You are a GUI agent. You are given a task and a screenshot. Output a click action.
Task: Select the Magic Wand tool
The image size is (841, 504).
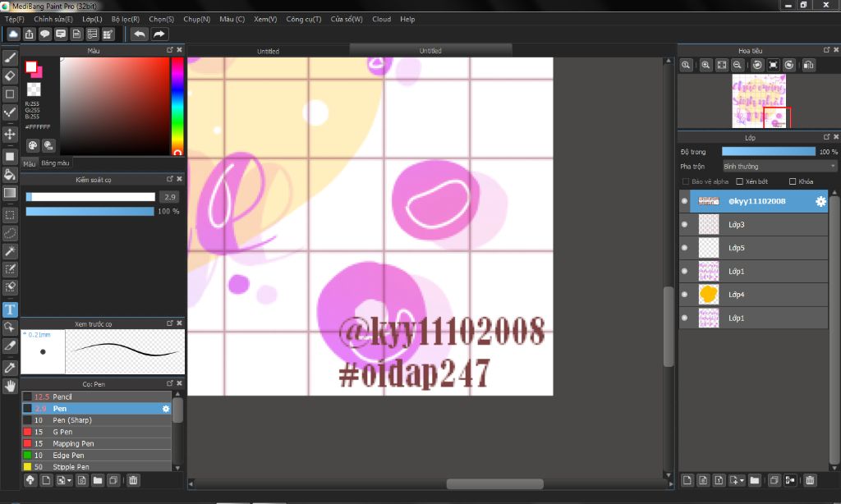(10, 251)
